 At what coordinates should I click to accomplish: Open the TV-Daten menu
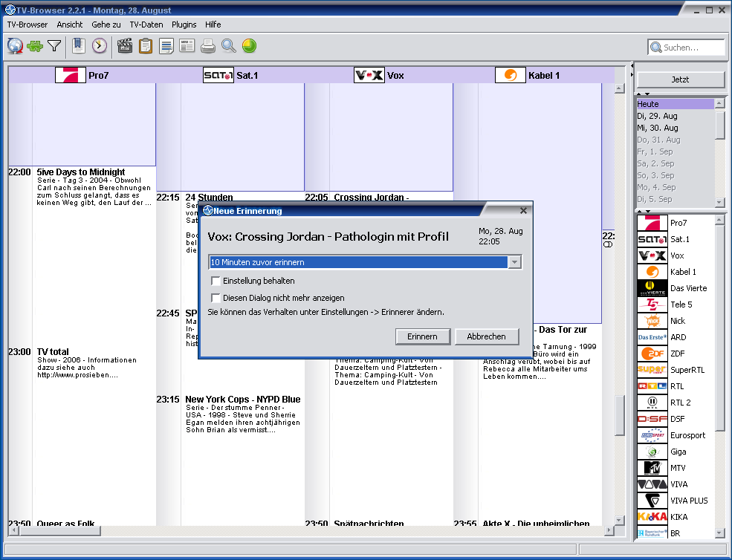point(146,25)
